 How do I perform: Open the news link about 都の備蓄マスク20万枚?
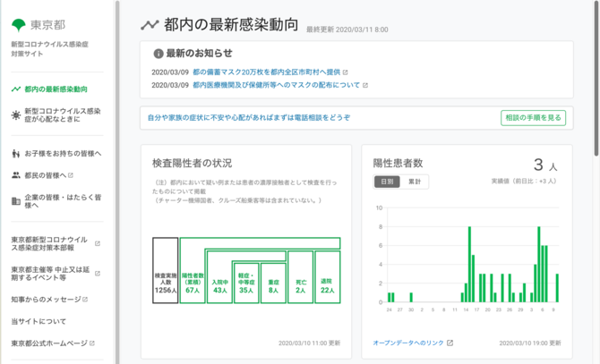(x=266, y=72)
